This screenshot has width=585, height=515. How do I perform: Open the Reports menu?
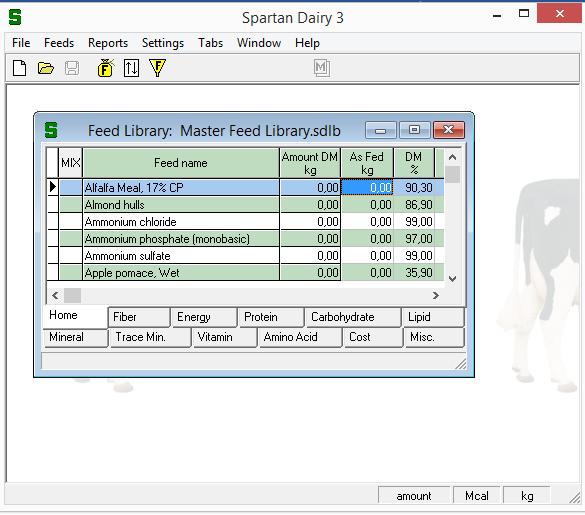point(108,43)
